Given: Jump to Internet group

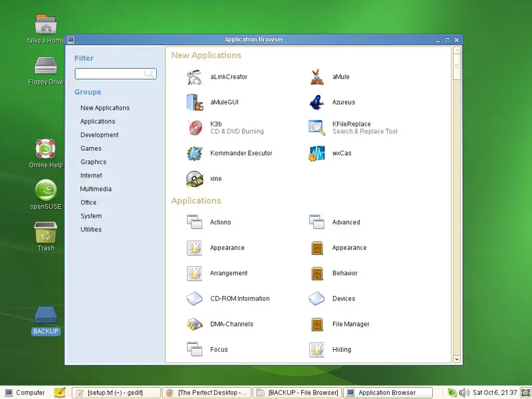Looking at the screenshot, I should point(91,176).
